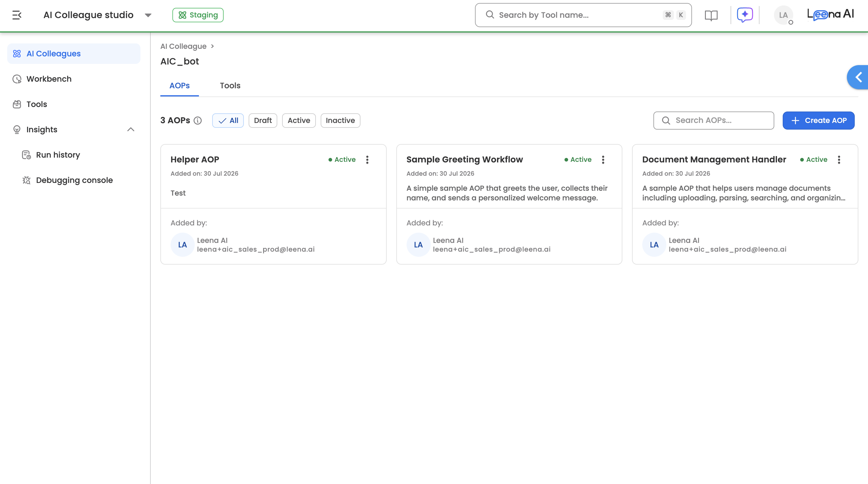
Task: Filter AOPs by Active status
Action: (299, 120)
